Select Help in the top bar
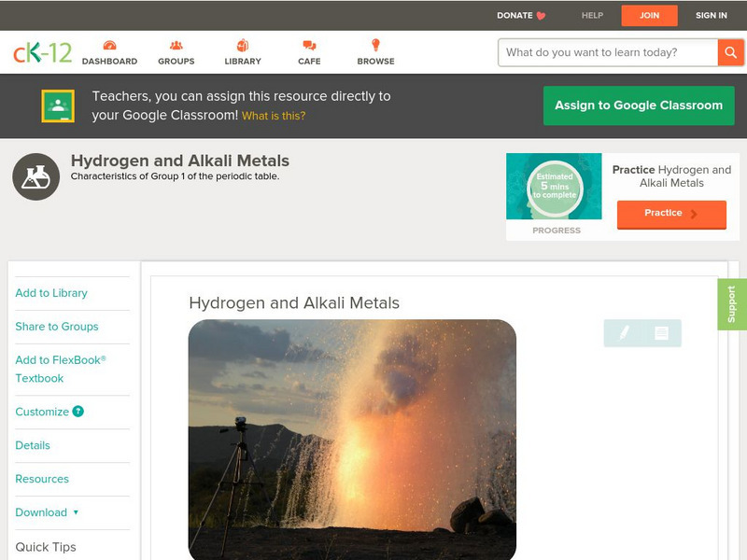747x560 pixels. click(x=592, y=15)
